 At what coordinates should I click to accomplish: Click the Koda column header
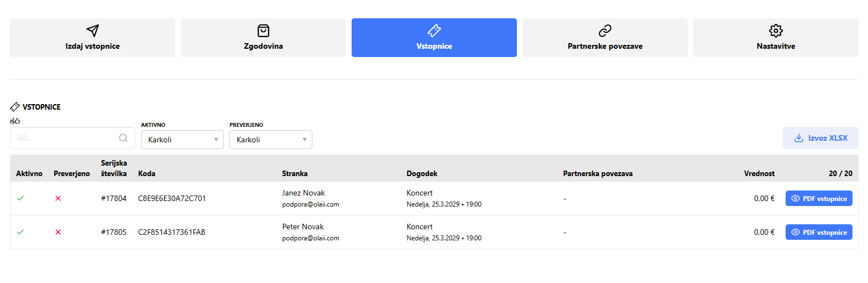point(147,173)
